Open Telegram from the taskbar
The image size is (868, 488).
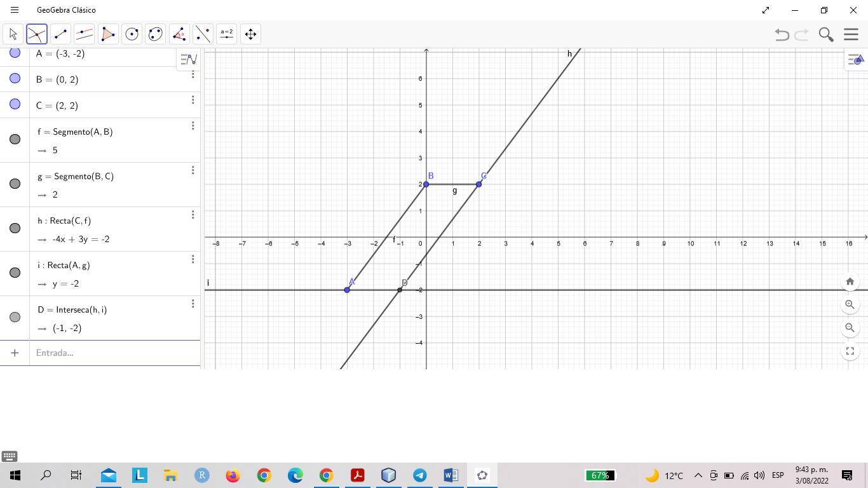(x=419, y=475)
